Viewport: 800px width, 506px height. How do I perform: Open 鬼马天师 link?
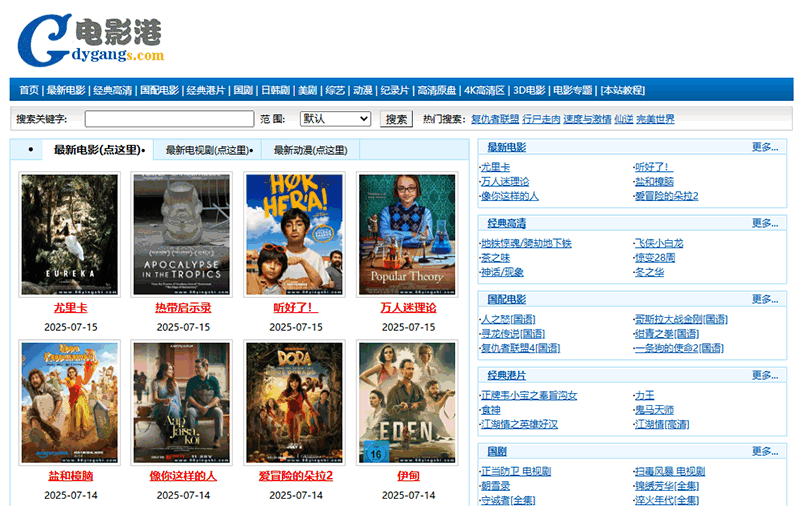(654, 410)
